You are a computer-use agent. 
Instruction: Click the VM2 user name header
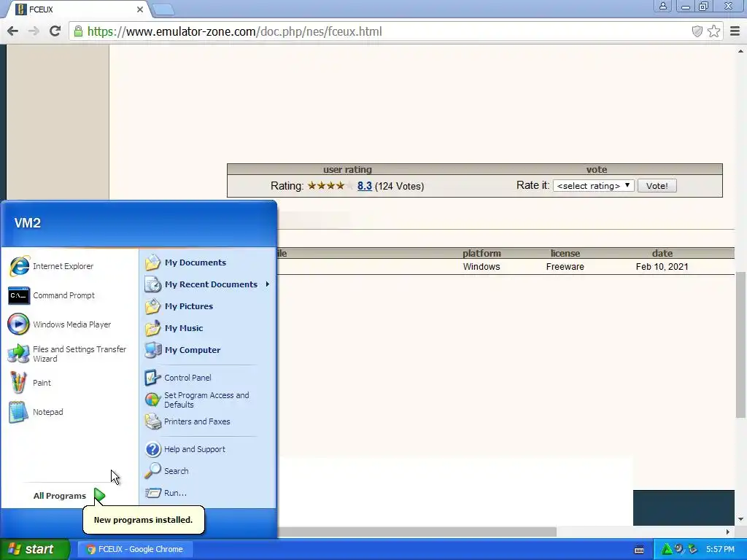(28, 223)
